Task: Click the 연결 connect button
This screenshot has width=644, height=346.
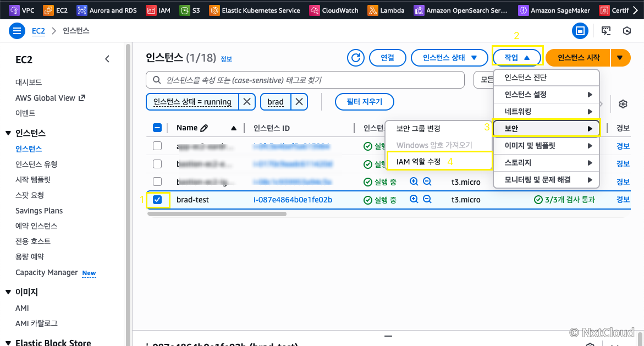Action: [387, 58]
